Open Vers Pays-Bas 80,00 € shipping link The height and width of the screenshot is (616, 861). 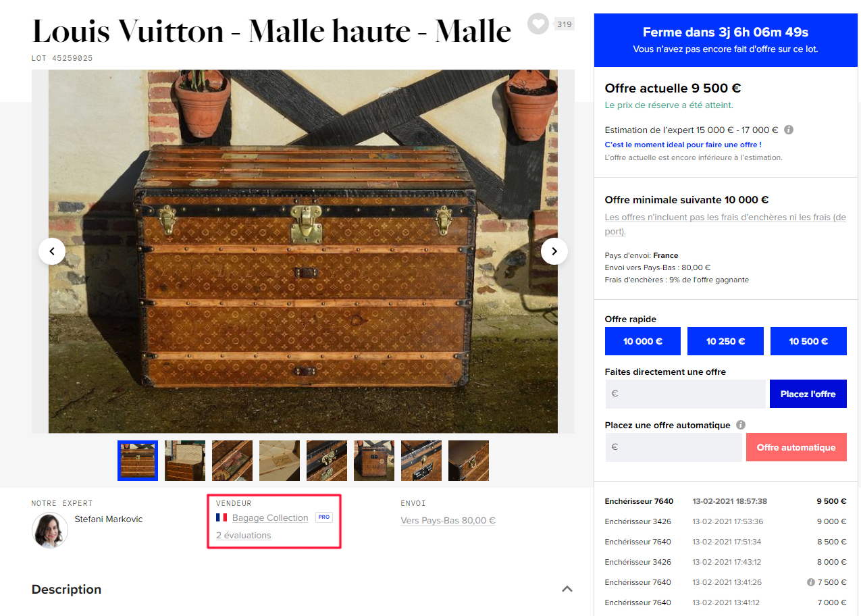click(x=448, y=520)
